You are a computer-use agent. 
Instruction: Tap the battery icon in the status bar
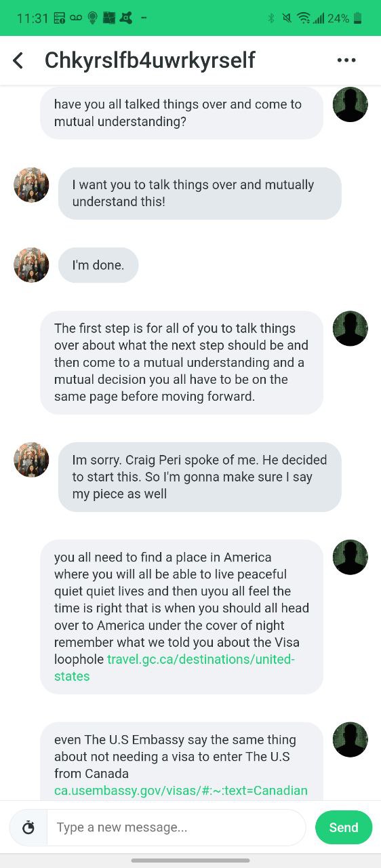coord(357,18)
